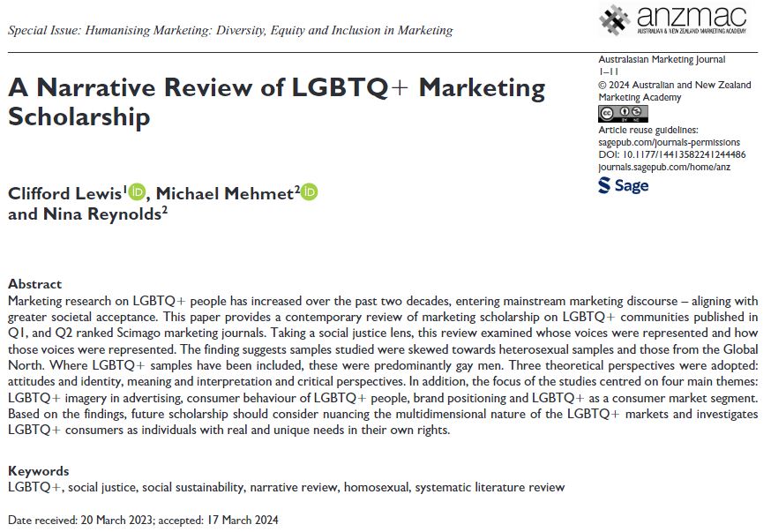Follow the DOI 10.1177/14413582241244486 link

(671, 154)
